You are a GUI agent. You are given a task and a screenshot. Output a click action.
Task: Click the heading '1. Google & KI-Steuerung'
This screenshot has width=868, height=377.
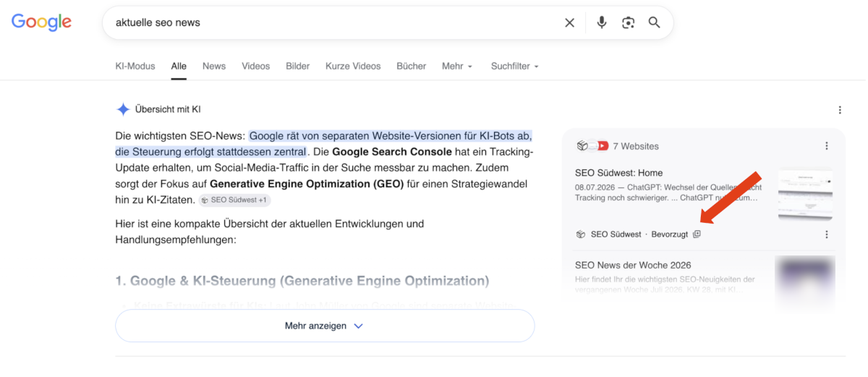click(x=302, y=281)
